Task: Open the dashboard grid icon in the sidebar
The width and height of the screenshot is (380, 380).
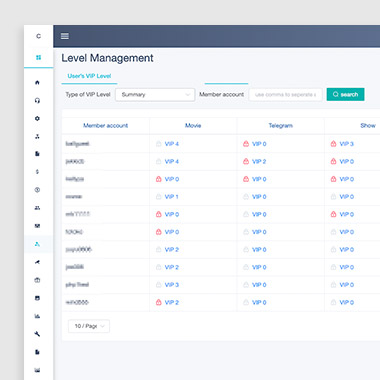Action: click(38, 57)
